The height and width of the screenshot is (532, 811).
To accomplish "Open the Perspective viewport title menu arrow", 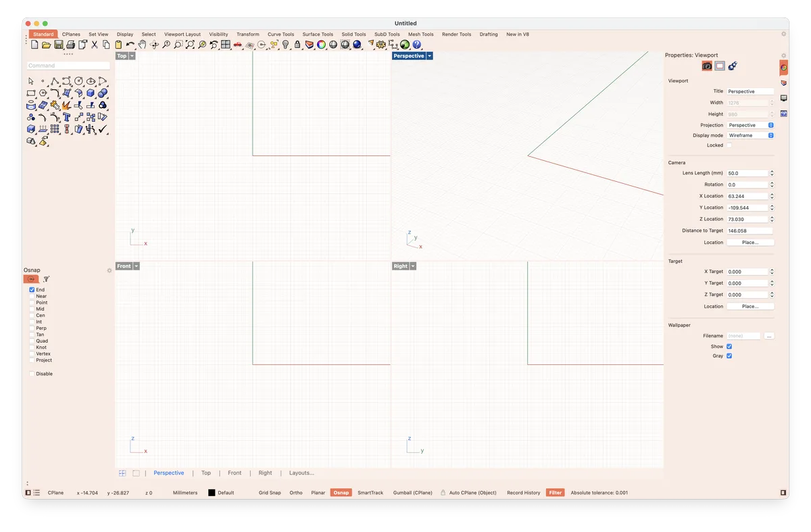I will [430, 56].
